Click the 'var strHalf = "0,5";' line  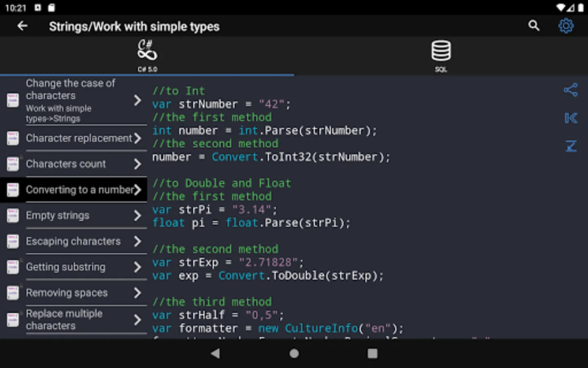(218, 315)
